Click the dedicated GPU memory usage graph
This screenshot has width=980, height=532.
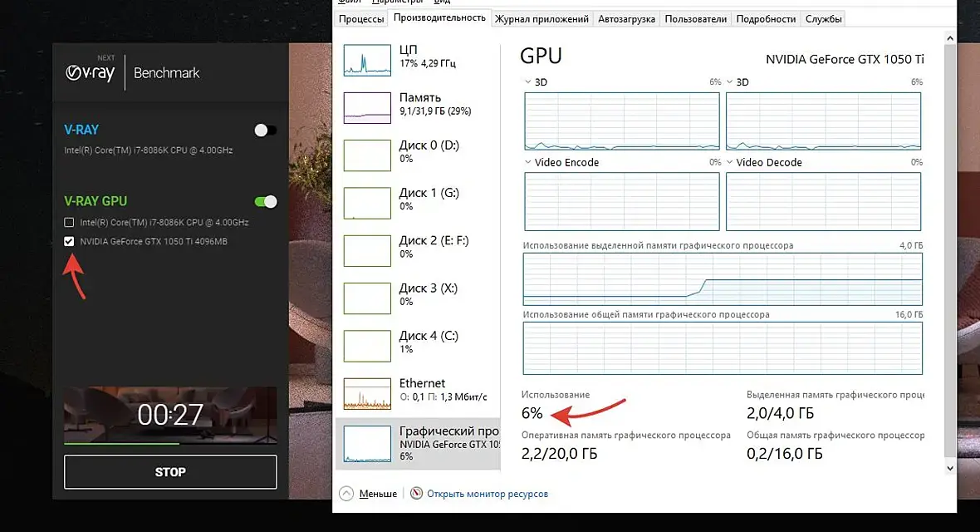point(723,279)
